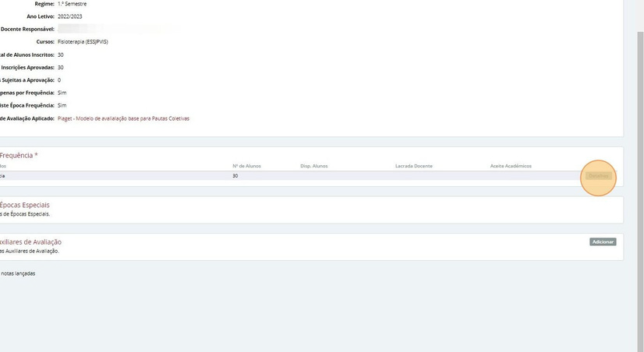The height and width of the screenshot is (352, 644).
Task: Select the Frequência row showing 30 alunos
Action: pos(308,176)
